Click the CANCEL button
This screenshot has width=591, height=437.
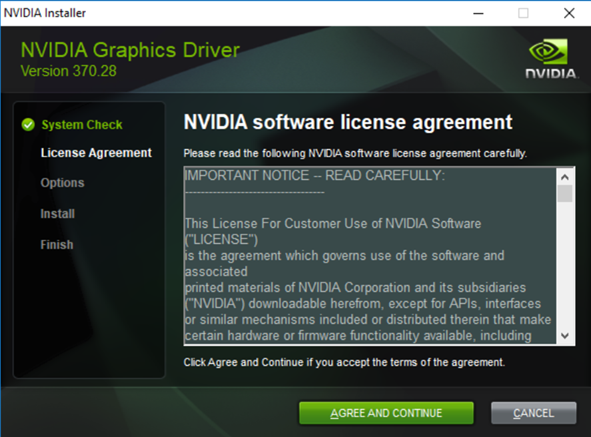coord(533,413)
